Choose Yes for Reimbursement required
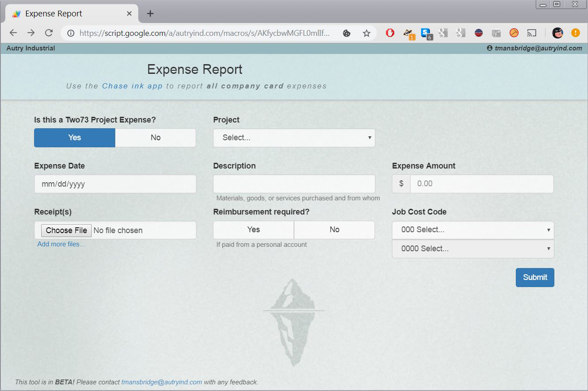588x391 pixels. [x=253, y=230]
